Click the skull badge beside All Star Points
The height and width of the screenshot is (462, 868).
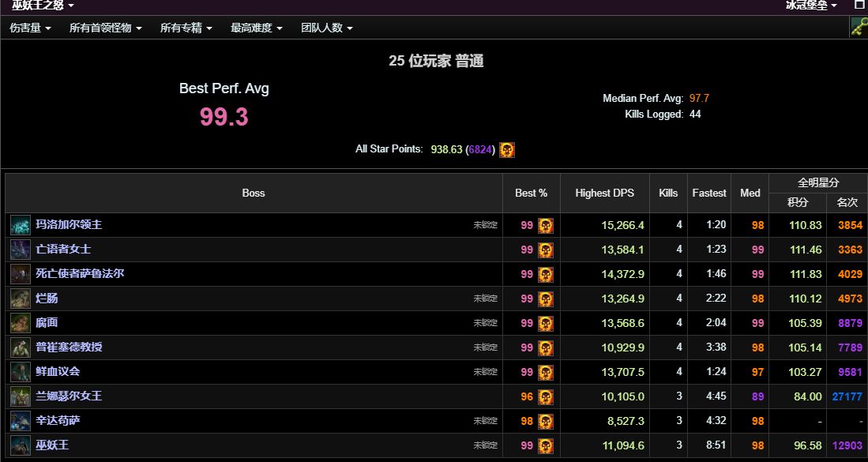point(506,148)
